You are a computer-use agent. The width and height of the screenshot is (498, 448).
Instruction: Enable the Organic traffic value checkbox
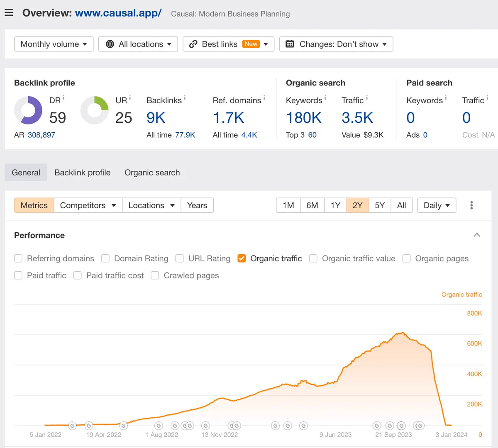pos(313,258)
